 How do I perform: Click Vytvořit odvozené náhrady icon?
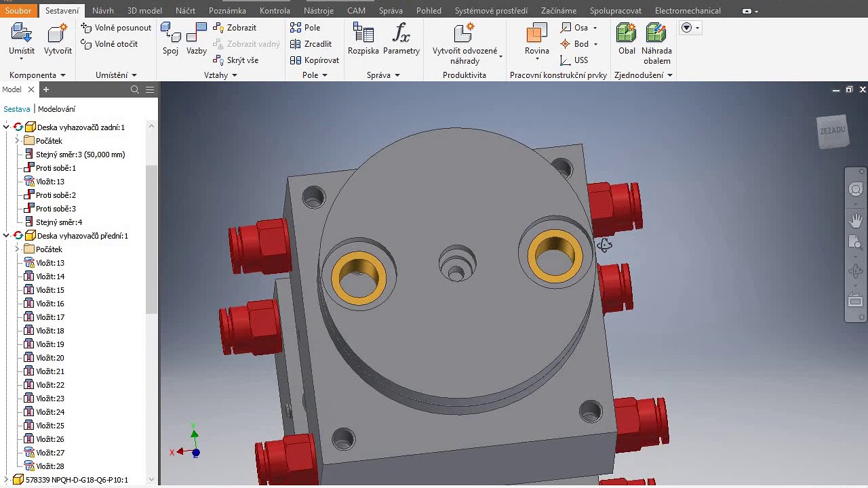(465, 34)
